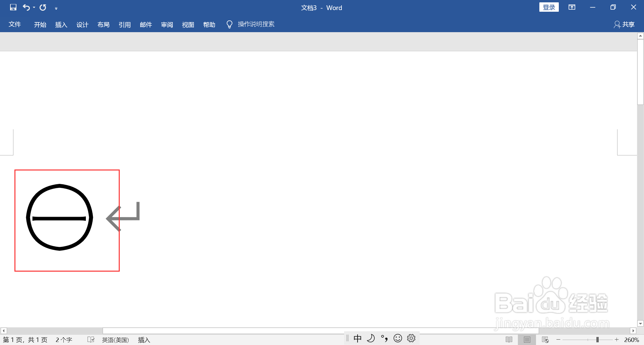Viewport: 644px width, 345px height.
Task: Open word count 2个字 in status bar
Action: click(64, 340)
